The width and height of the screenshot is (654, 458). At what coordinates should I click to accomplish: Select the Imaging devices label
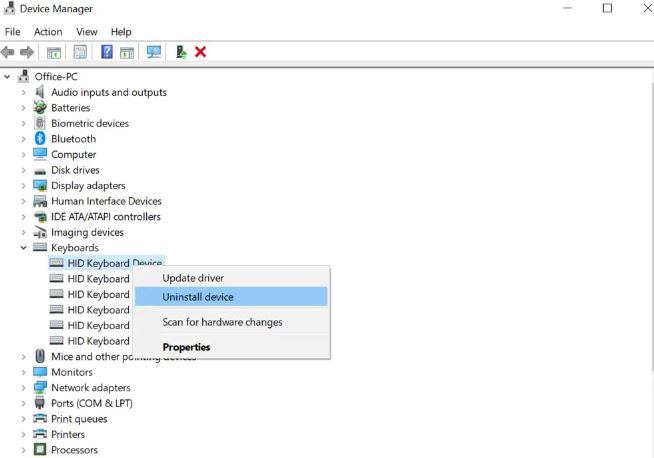(x=87, y=232)
